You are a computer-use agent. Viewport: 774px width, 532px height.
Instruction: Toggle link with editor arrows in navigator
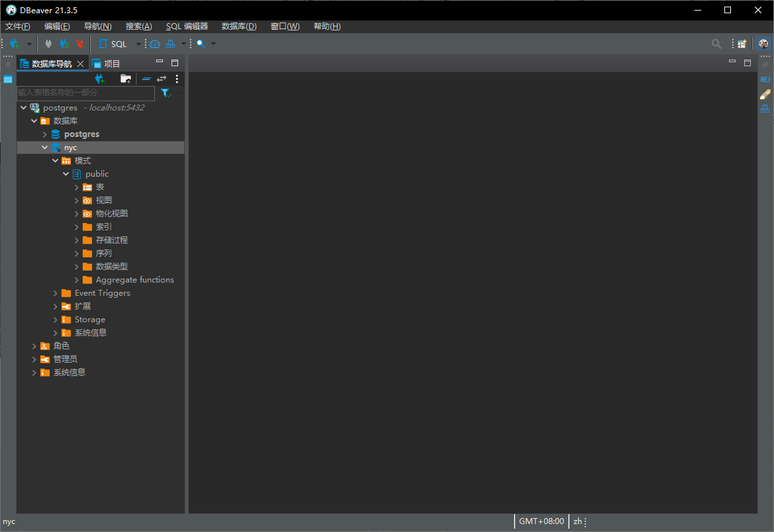coord(162,79)
